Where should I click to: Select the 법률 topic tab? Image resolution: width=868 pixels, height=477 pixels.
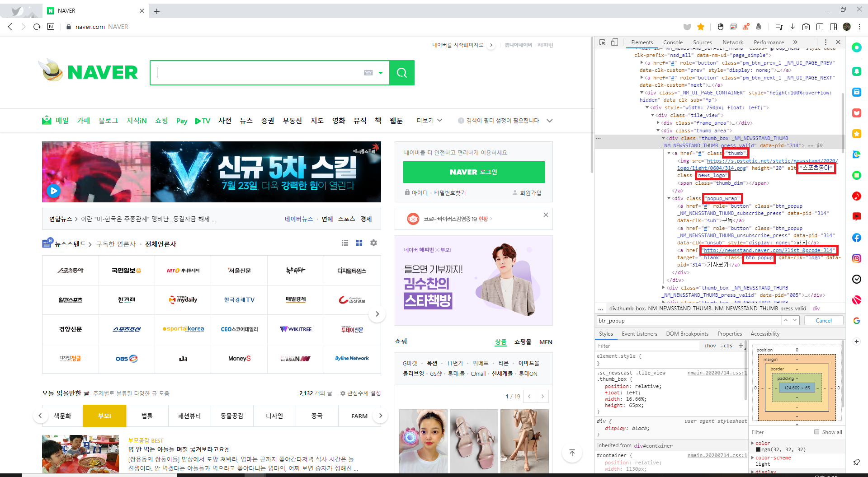click(147, 416)
